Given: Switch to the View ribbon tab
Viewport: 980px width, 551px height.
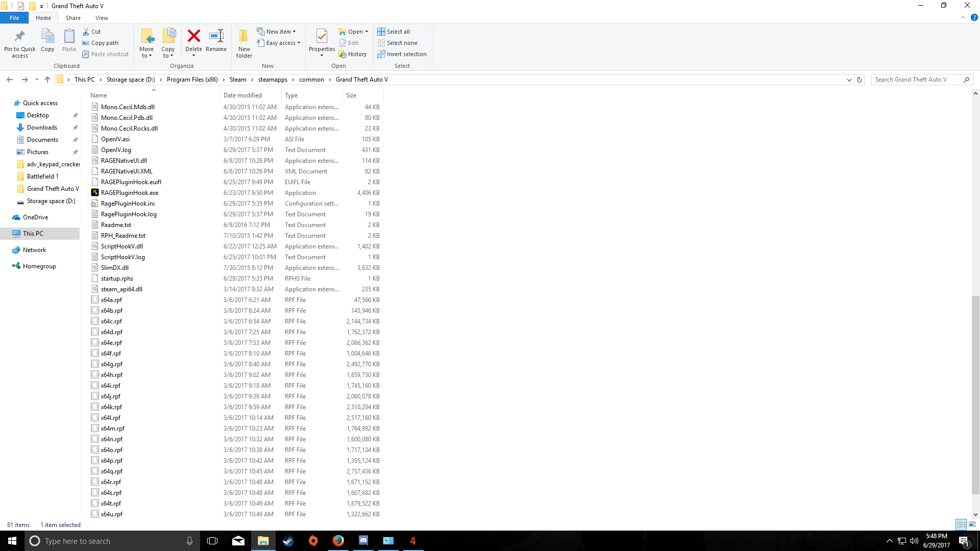Looking at the screenshot, I should click(102, 18).
